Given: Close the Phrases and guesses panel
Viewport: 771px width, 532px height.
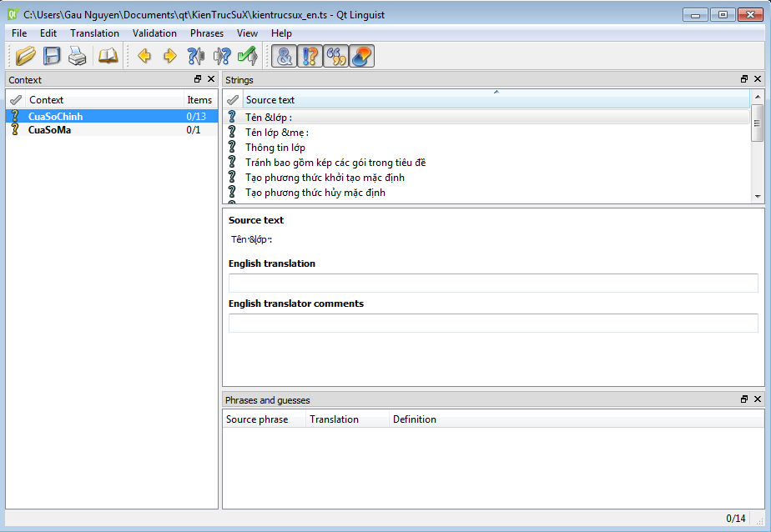Looking at the screenshot, I should tap(758, 399).
